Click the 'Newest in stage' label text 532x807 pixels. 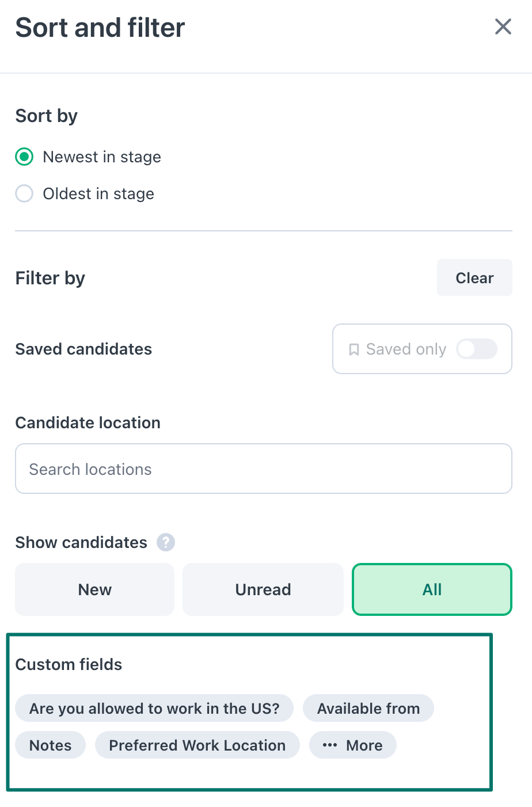[102, 157]
